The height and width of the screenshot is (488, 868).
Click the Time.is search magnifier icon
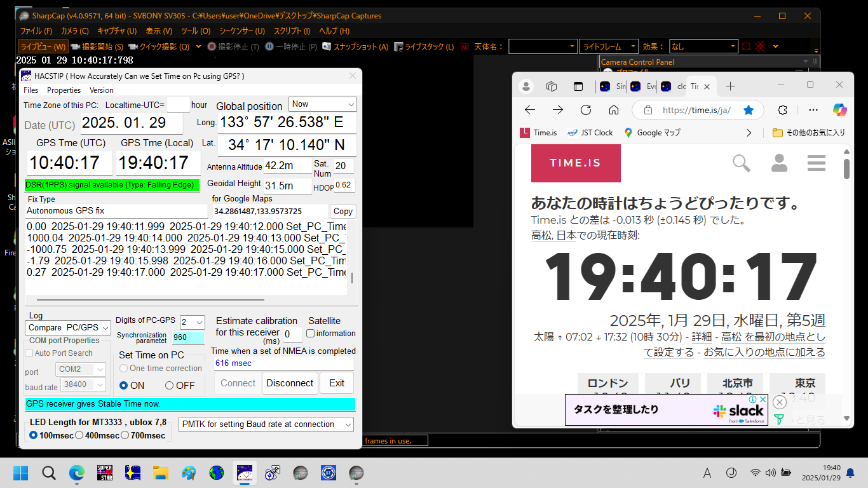tap(741, 163)
